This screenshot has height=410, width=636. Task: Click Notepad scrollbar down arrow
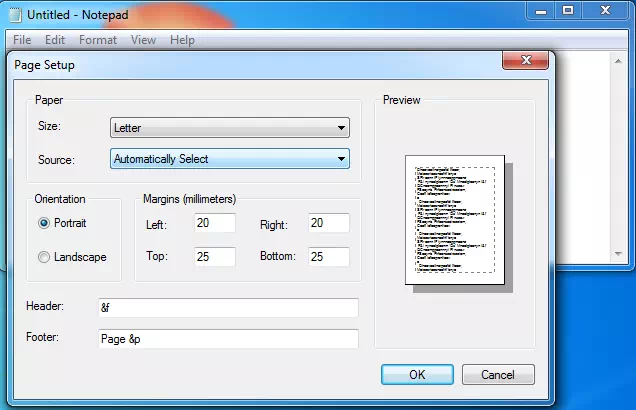pos(618,254)
